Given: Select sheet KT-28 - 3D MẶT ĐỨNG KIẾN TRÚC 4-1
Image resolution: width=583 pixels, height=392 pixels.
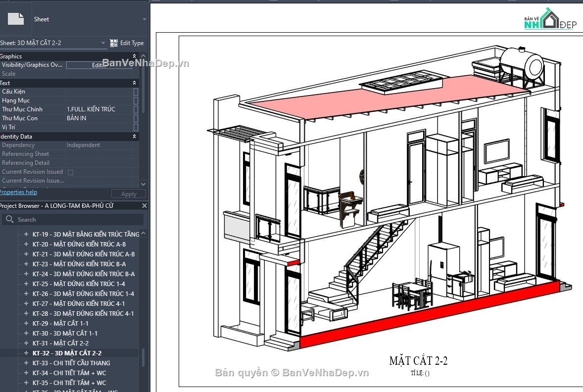Looking at the screenshot, I should 83,313.
